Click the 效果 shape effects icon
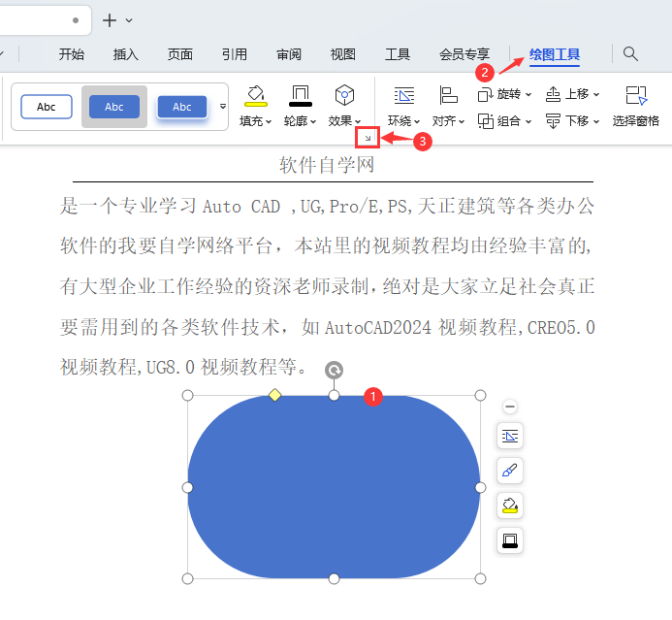The height and width of the screenshot is (620, 672). tap(344, 95)
